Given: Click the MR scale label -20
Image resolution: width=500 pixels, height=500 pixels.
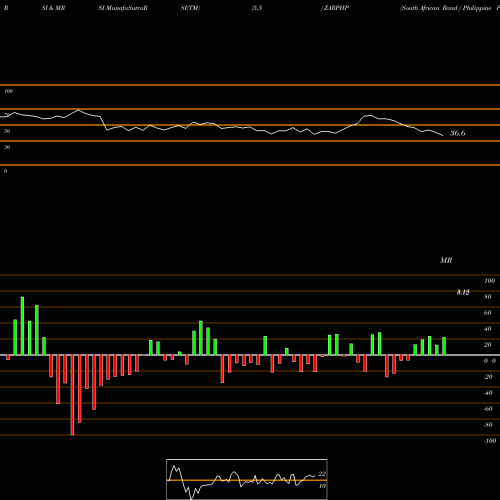Looking at the screenshot, I should pyautogui.click(x=488, y=377).
